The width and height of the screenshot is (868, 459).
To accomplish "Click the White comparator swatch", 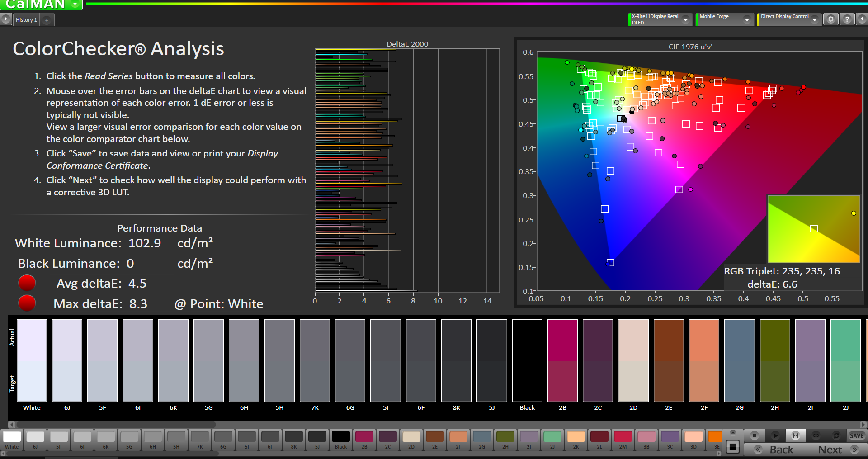I will pyautogui.click(x=32, y=360).
